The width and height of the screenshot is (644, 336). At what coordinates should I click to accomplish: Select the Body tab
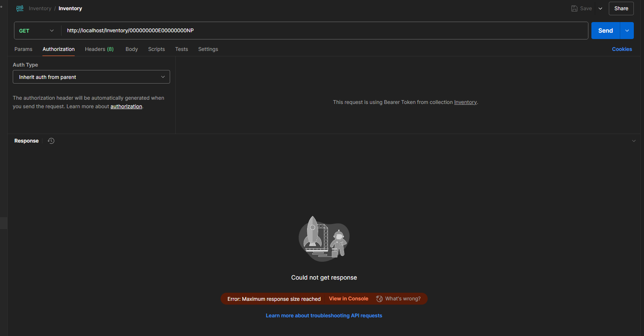tap(132, 49)
